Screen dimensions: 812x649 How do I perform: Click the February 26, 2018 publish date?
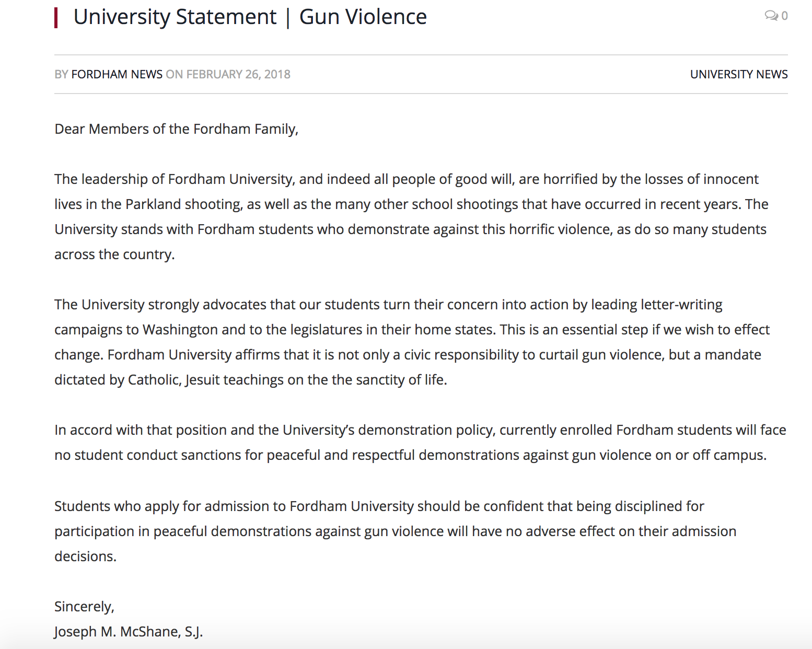238,74
